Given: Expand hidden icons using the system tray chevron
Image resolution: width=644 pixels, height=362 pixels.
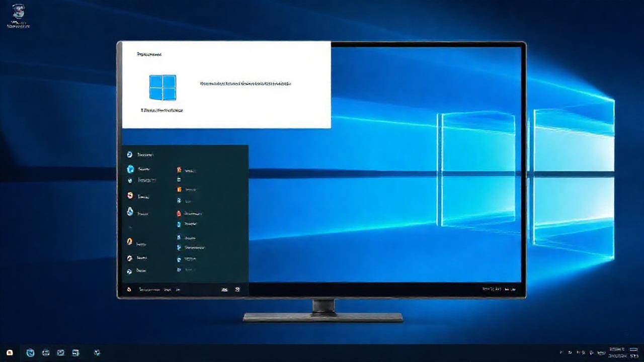Looking at the screenshot, I should coord(561,353).
